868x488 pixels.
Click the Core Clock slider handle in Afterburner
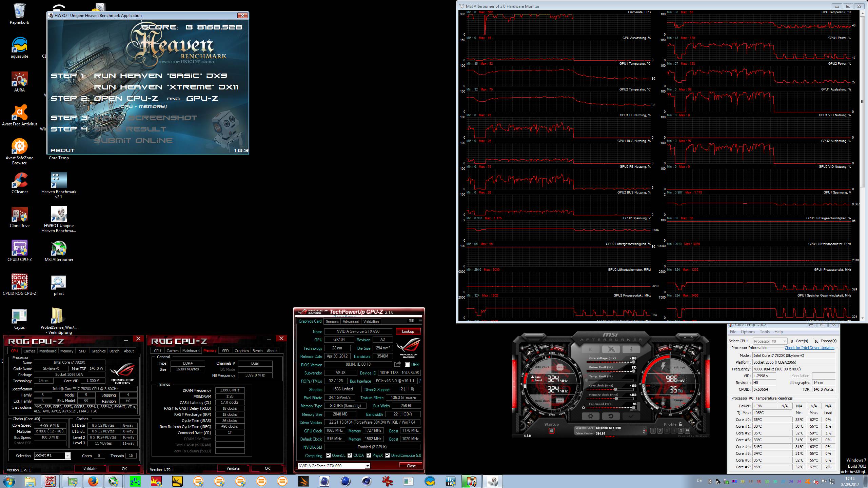pos(615,390)
